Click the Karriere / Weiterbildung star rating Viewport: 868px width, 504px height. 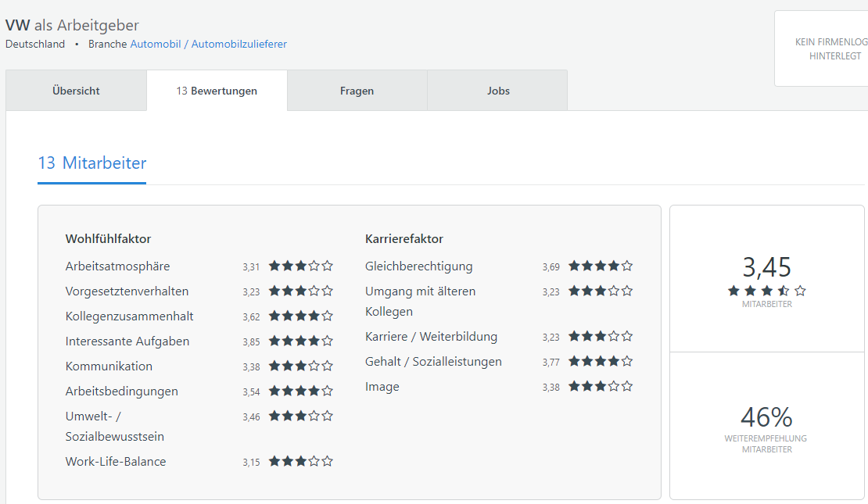[601, 336]
